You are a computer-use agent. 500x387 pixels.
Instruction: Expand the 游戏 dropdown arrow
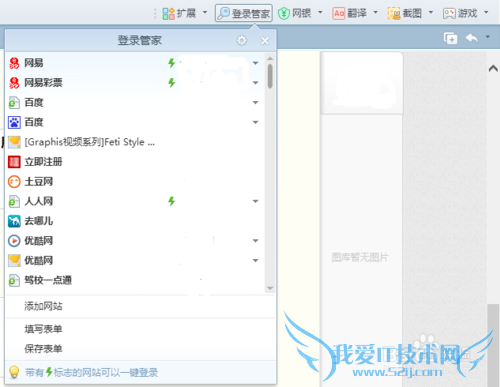click(x=486, y=12)
